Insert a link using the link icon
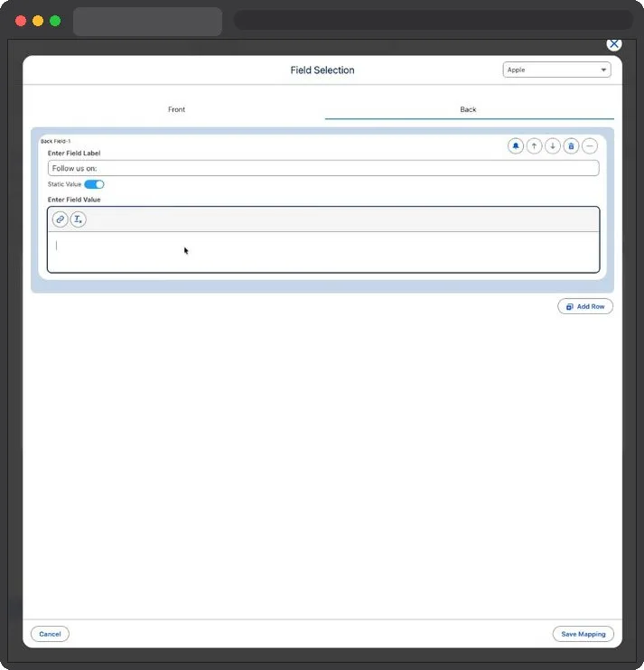The width and height of the screenshot is (644, 670). (x=60, y=219)
